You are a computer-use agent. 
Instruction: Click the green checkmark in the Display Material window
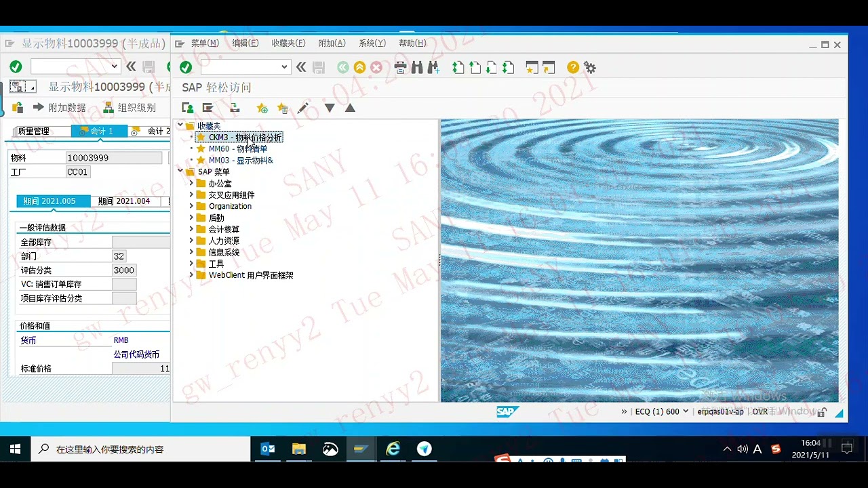[x=16, y=66]
